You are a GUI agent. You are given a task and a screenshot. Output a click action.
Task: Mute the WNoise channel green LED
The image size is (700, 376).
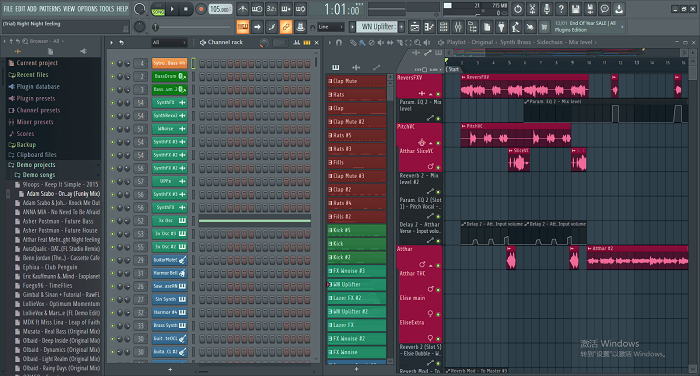point(112,129)
